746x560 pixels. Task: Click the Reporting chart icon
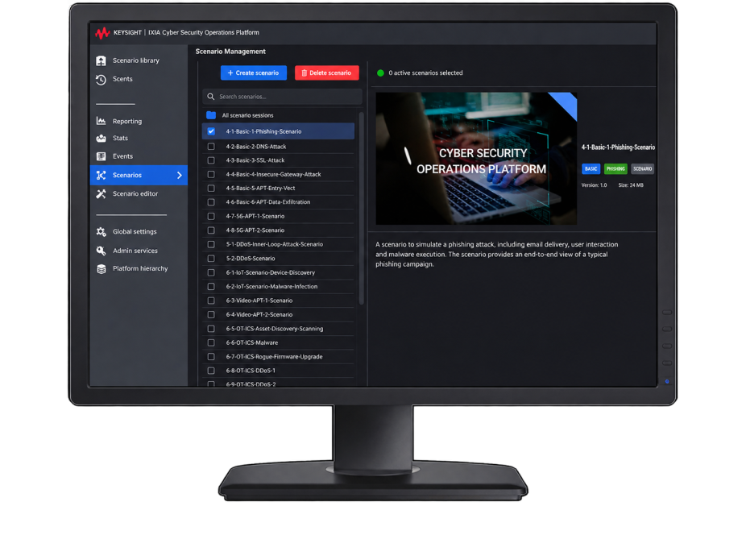[x=101, y=121]
